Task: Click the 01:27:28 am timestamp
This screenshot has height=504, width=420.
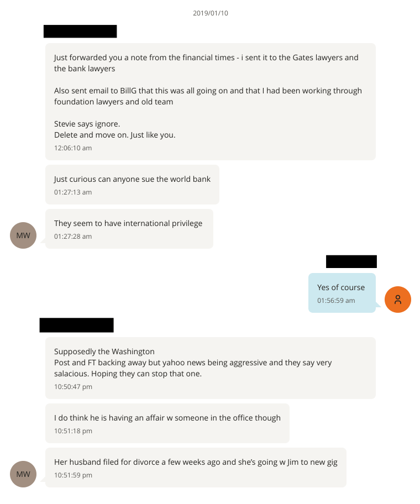Action: coord(73,237)
